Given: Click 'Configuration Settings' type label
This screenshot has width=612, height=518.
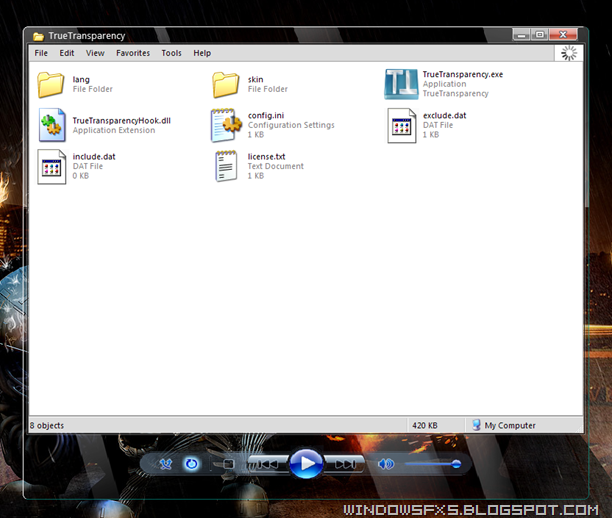Looking at the screenshot, I should [291, 125].
